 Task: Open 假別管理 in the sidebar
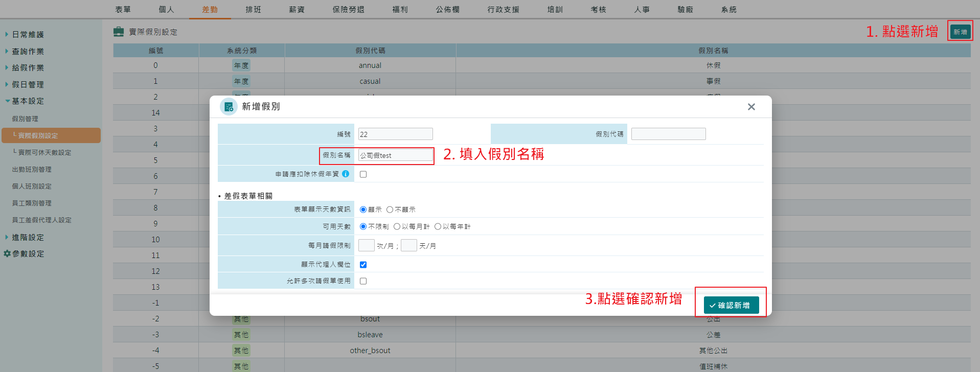coord(25,119)
